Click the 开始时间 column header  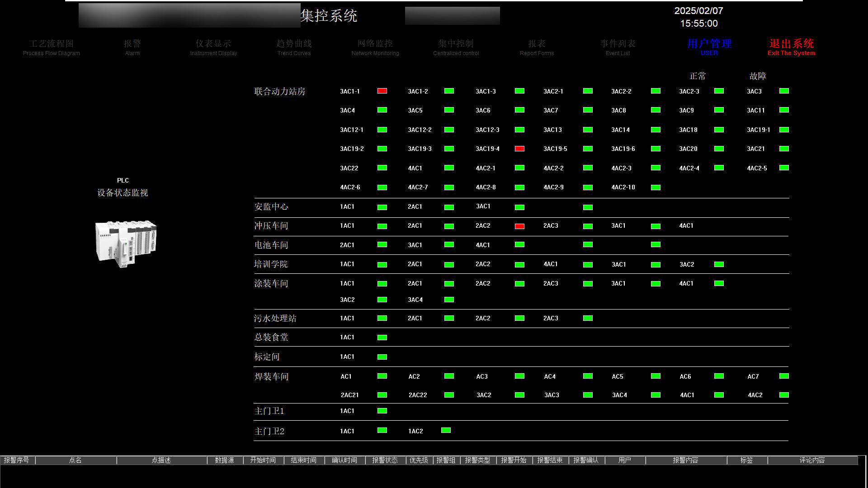click(263, 460)
